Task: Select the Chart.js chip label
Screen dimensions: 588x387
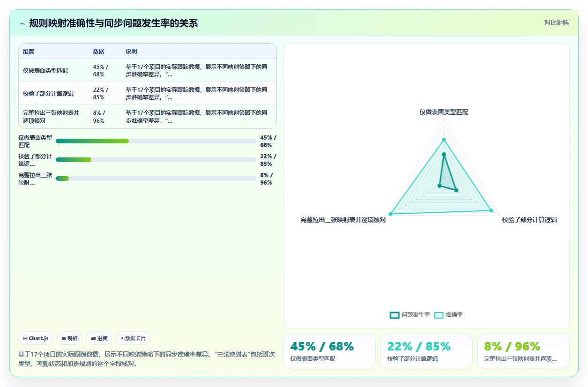Action: 38,338
